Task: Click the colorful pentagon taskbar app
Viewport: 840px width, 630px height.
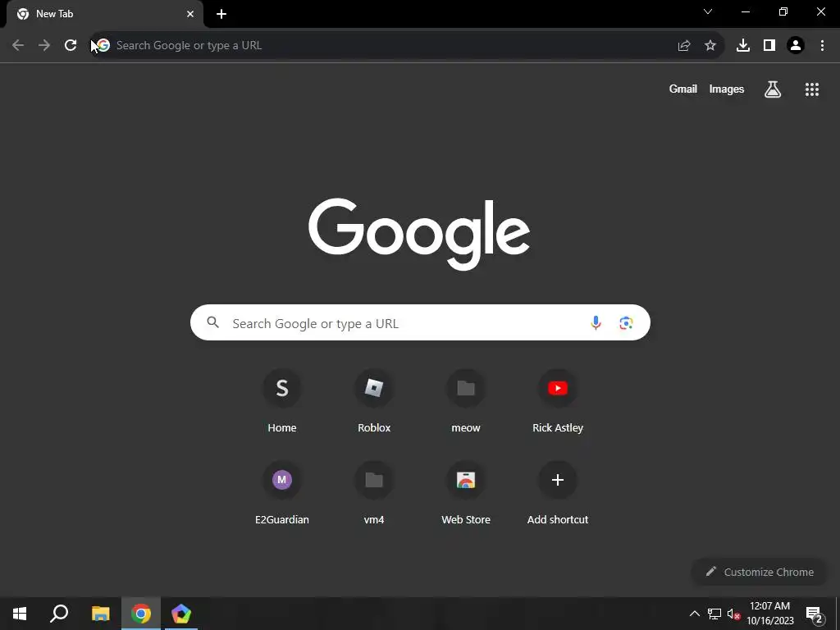Action: coord(181,614)
